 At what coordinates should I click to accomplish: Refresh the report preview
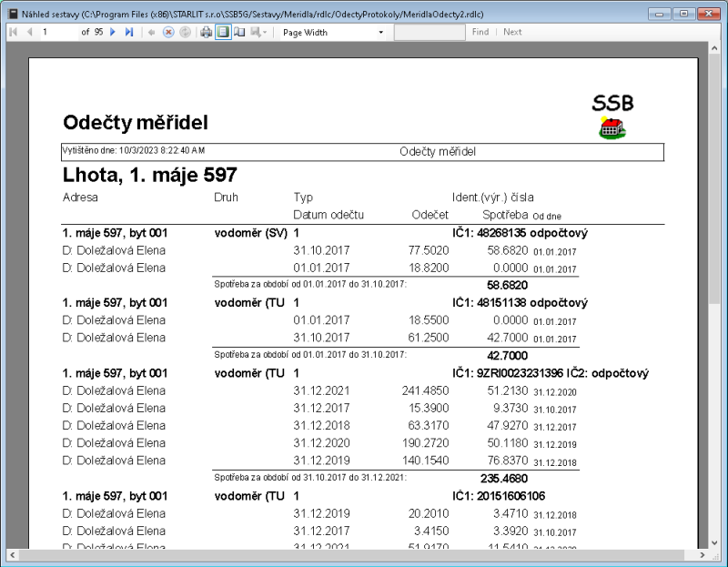pyautogui.click(x=186, y=32)
